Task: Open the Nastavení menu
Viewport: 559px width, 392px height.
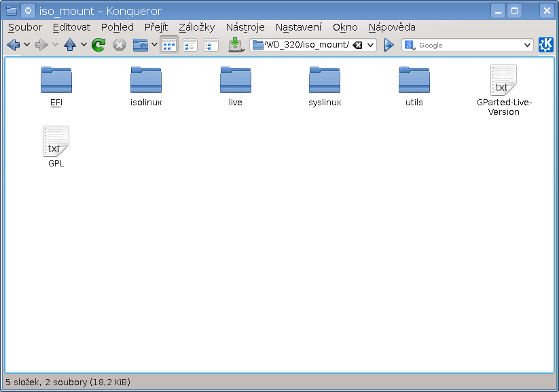Action: 298,27
